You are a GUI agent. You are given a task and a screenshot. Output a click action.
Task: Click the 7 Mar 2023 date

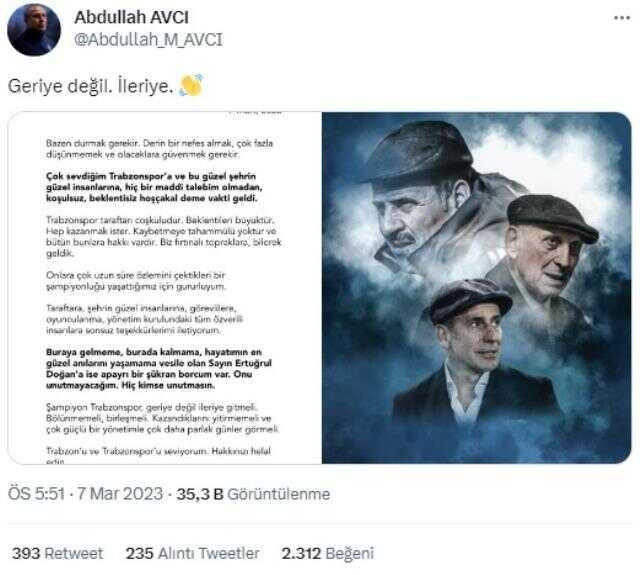coord(120,494)
